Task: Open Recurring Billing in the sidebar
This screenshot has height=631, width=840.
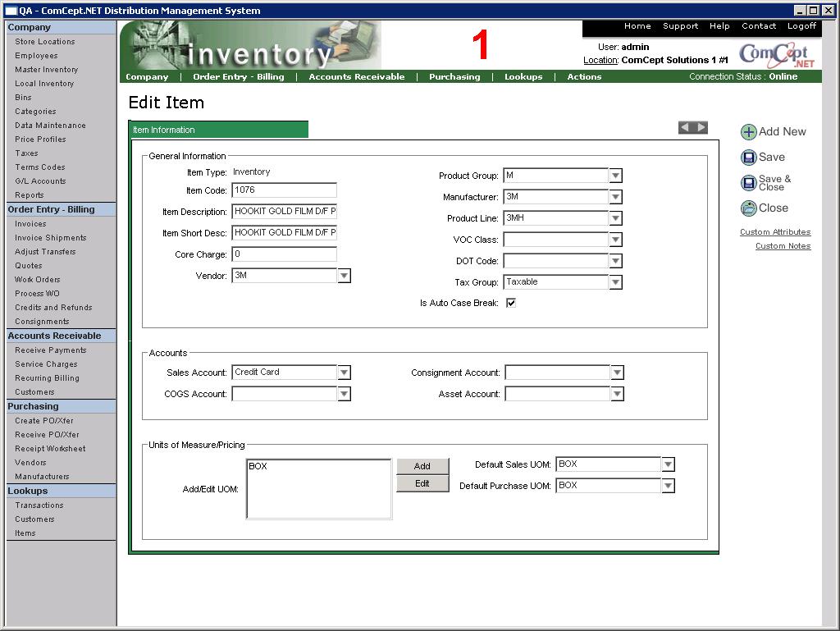Action: pyautogui.click(x=47, y=377)
